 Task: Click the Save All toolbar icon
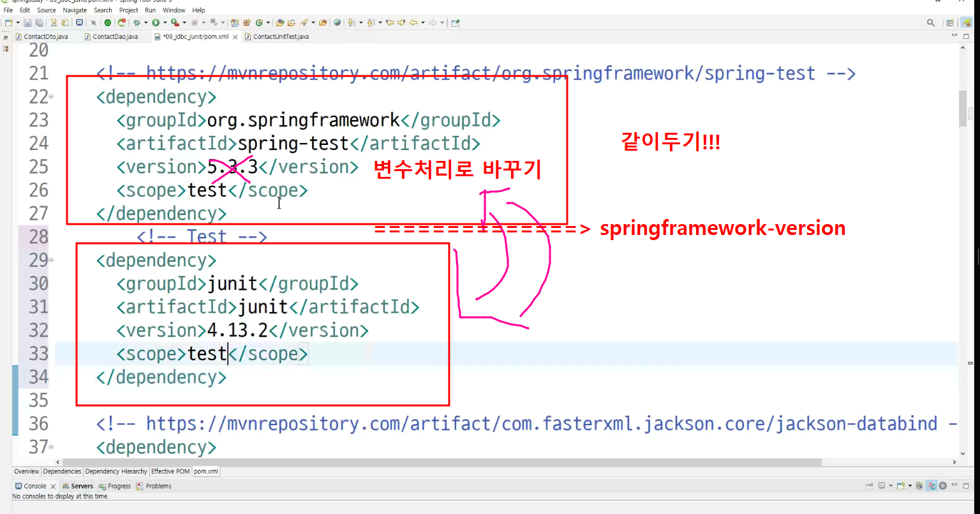[39, 22]
